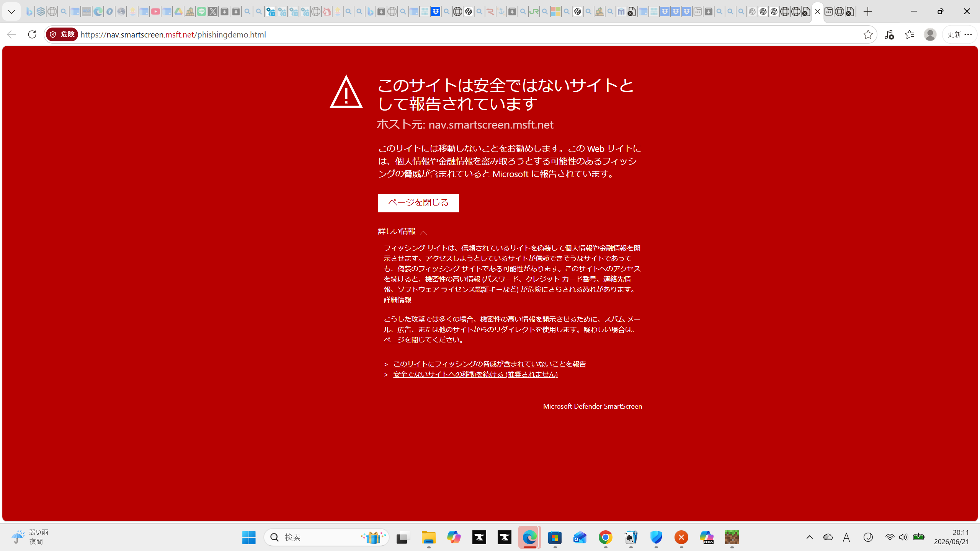This screenshot has height=551, width=980.
Task: Continue to the unsafe site (not recommended)
Action: tap(475, 374)
